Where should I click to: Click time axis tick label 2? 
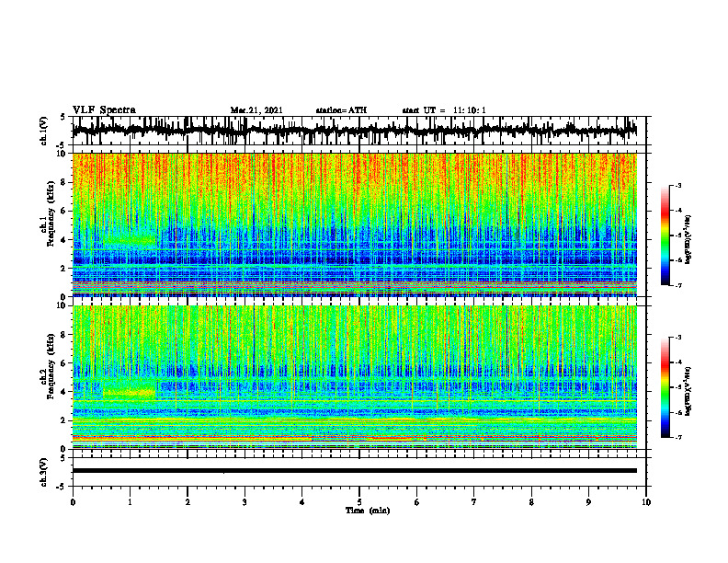[188, 502]
